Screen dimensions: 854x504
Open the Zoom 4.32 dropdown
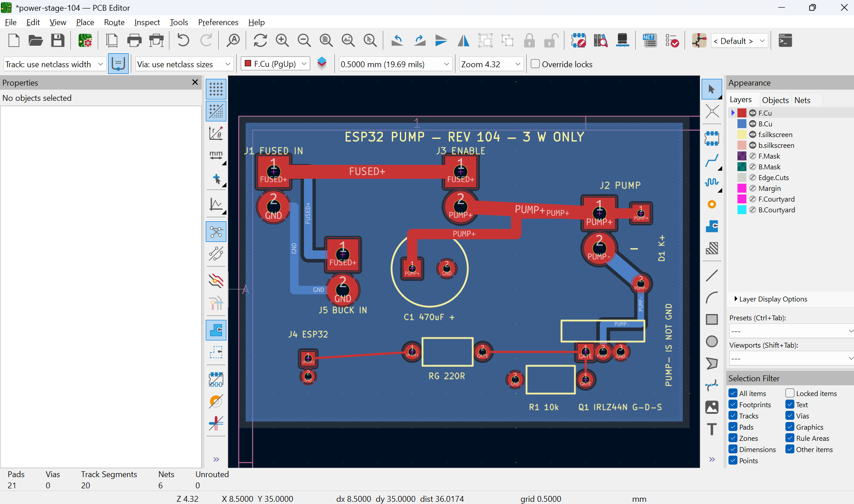tap(491, 64)
